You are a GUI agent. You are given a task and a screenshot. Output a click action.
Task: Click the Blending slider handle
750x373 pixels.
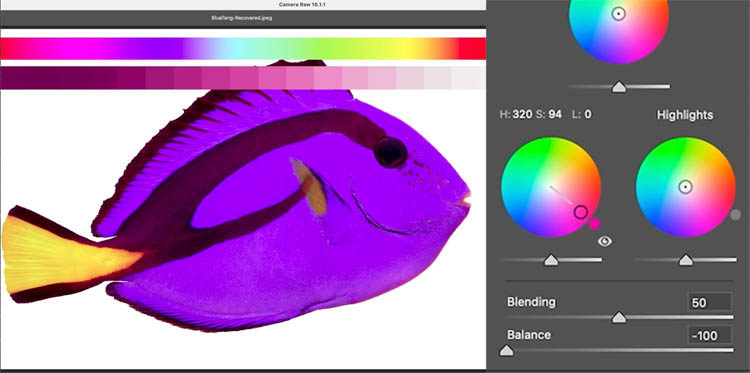[619, 317]
